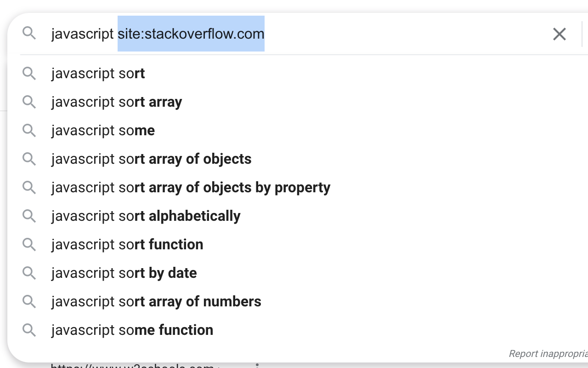The height and width of the screenshot is (368, 588).
Task: Clear the search query with X icon
Action: 559,34
